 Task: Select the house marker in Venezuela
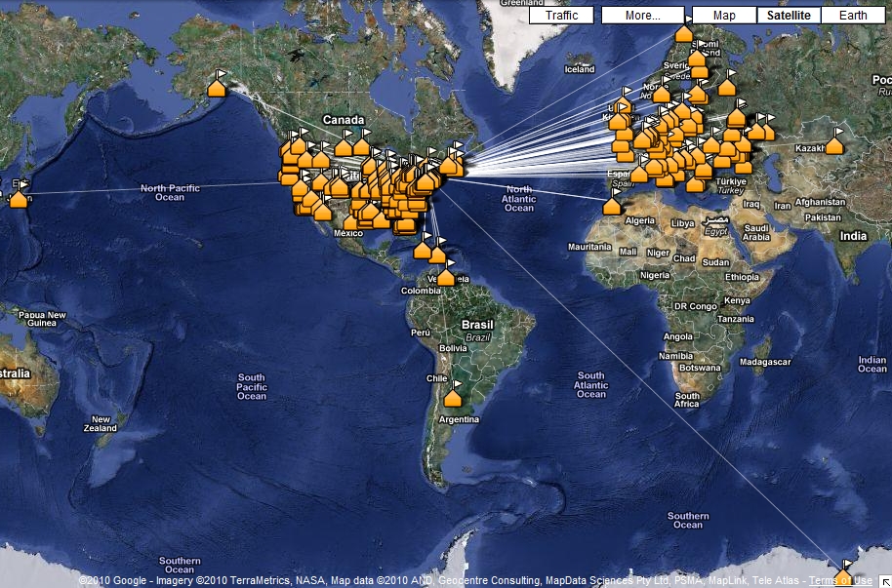(x=446, y=277)
